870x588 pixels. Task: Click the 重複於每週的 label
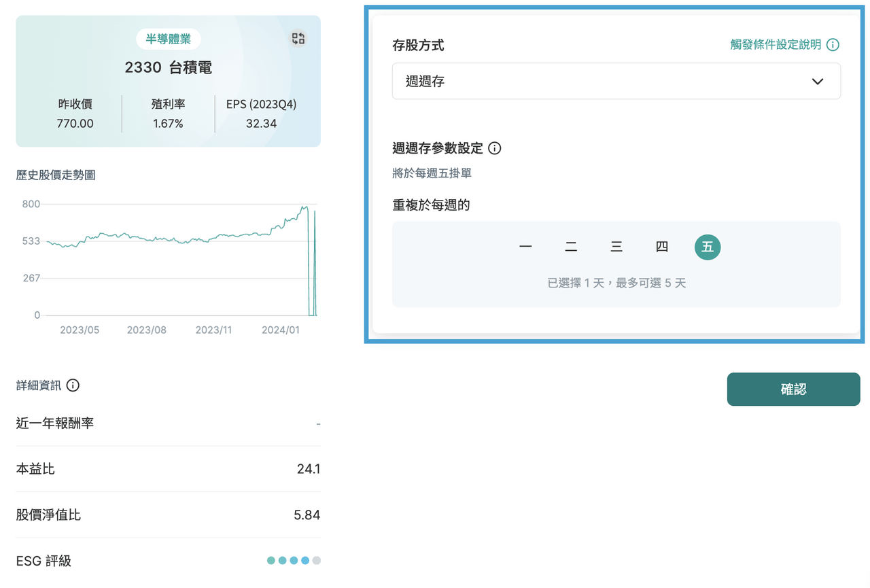click(431, 205)
